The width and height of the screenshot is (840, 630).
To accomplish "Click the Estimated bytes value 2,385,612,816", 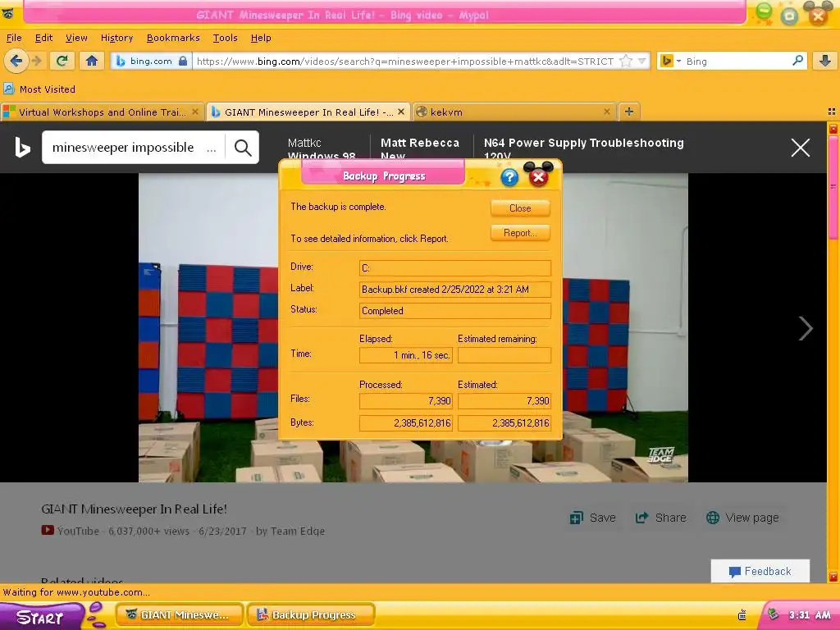I will [x=504, y=423].
